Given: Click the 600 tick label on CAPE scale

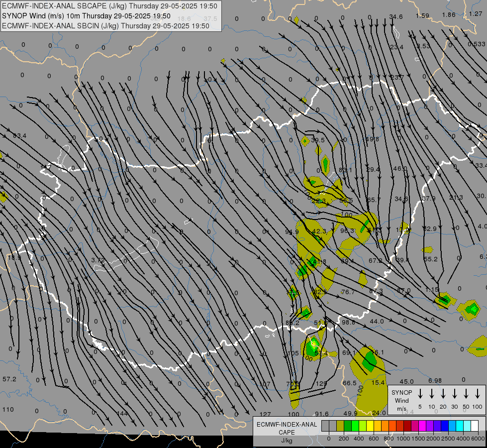Looking at the screenshot, I should coord(373,439).
